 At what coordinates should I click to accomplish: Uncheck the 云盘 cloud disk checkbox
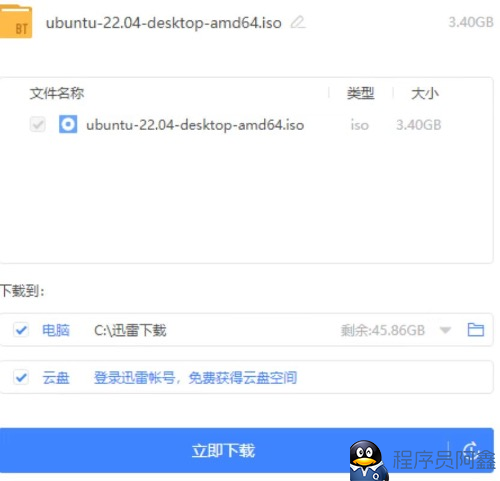point(21,378)
